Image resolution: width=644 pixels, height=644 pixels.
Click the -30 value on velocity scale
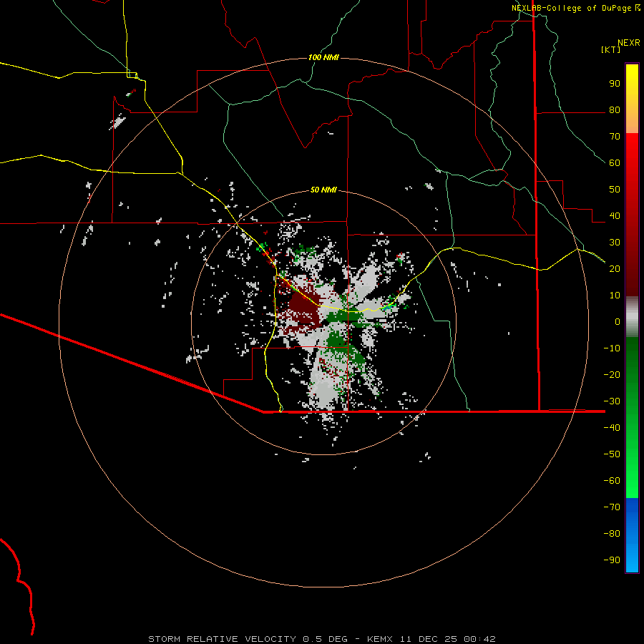[x=612, y=401]
